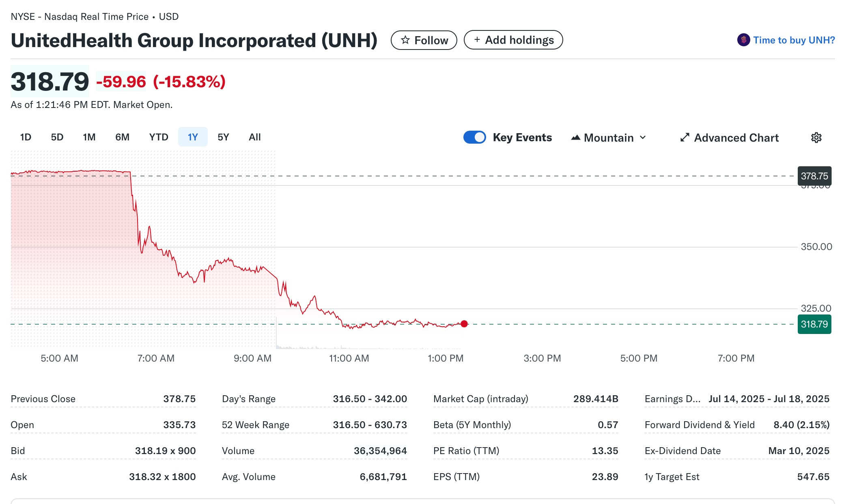
Task: Click the Volume value 36,354,964
Action: (x=380, y=451)
